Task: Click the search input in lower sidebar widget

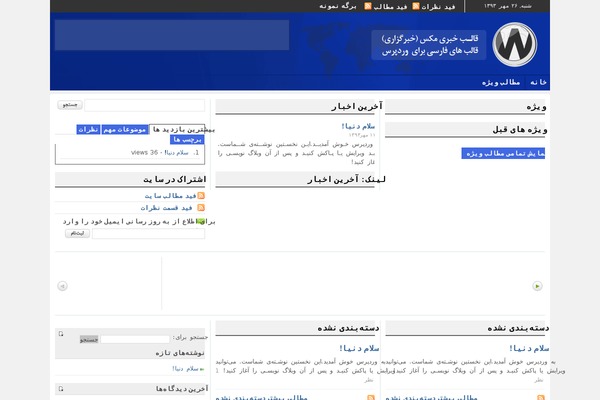Action: 135,339
